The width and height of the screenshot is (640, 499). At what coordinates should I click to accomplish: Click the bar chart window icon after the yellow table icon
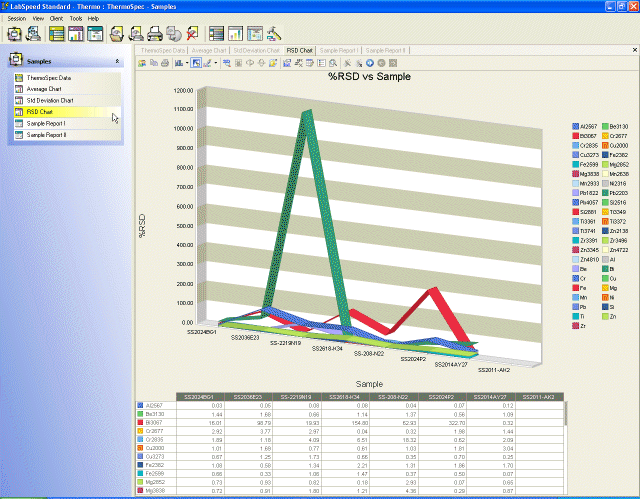pos(76,34)
